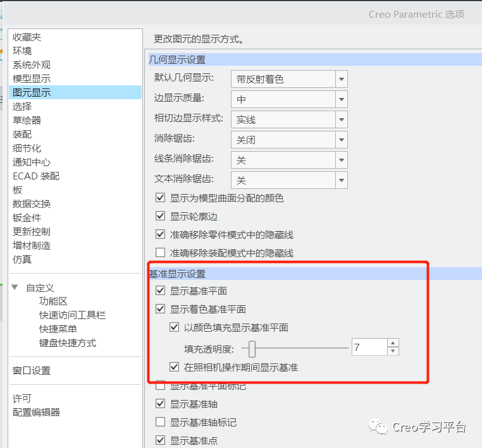The width and height of the screenshot is (482, 448).
Task: Select 图元显示 category
Action: click(75, 92)
